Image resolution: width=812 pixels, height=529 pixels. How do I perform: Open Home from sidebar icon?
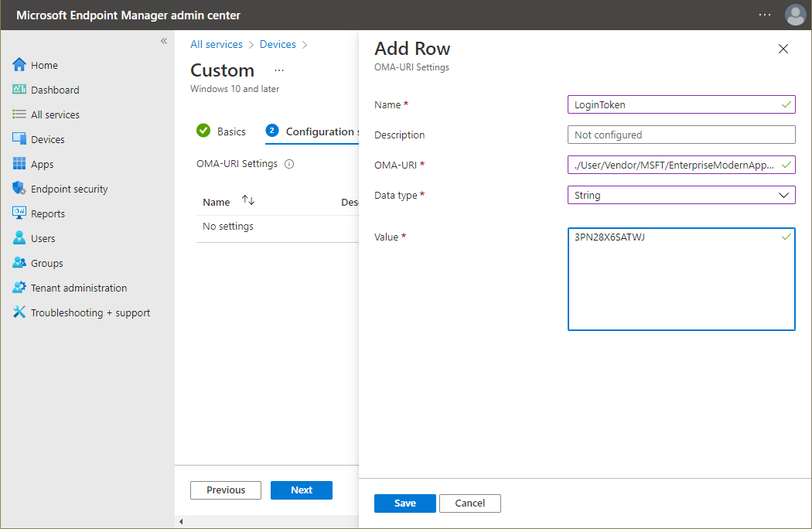pos(19,65)
